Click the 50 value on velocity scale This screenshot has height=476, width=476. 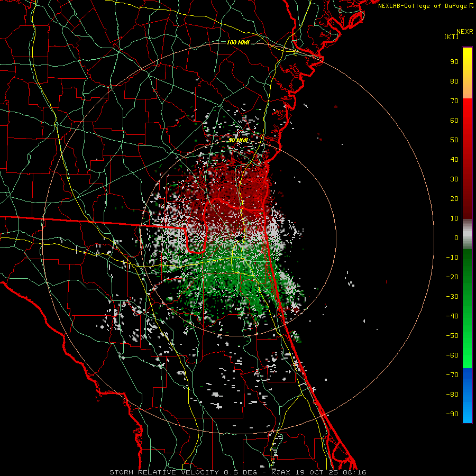pyautogui.click(x=454, y=140)
